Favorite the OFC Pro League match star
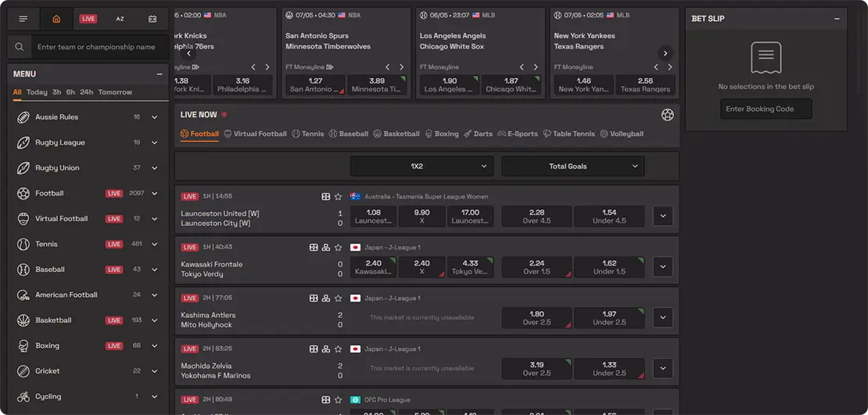 pyautogui.click(x=339, y=399)
